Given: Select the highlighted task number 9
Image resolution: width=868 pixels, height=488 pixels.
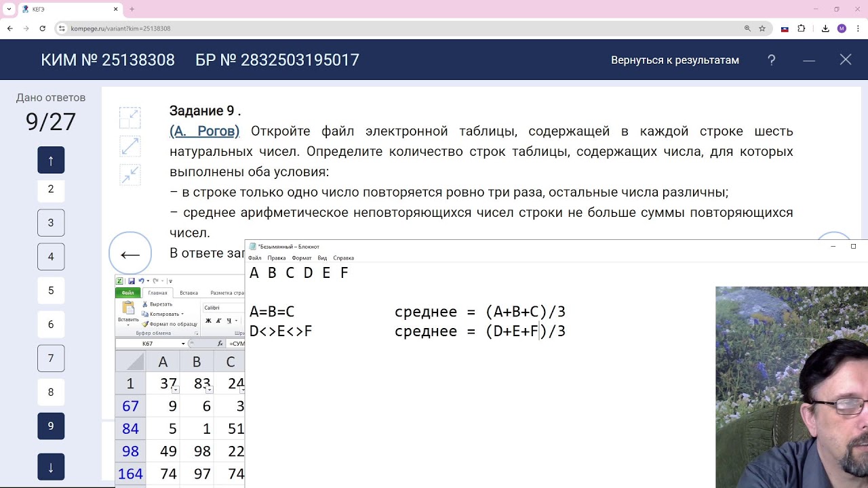Looking at the screenshot, I should click(51, 426).
